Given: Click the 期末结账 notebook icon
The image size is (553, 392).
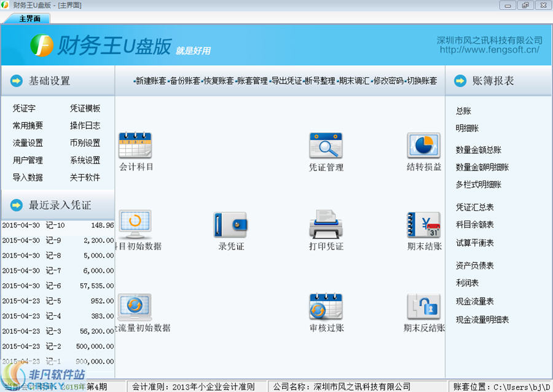Looking at the screenshot, I should point(423,224).
